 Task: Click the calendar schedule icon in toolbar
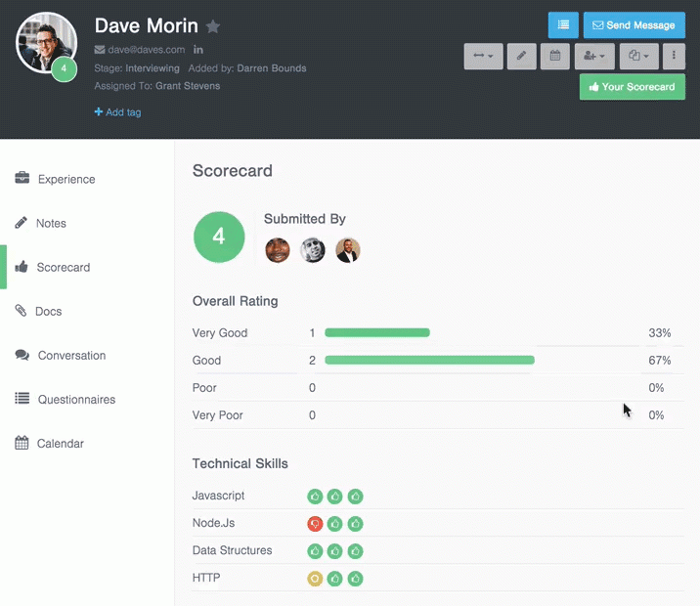555,57
